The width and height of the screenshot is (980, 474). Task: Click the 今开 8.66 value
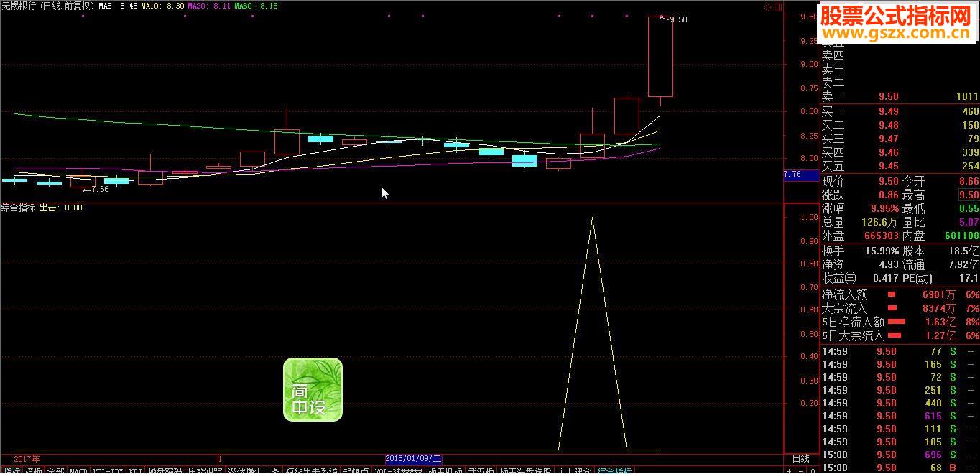[x=969, y=182]
